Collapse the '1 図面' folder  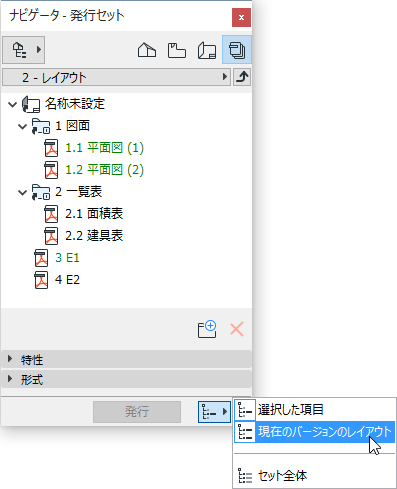point(22,126)
